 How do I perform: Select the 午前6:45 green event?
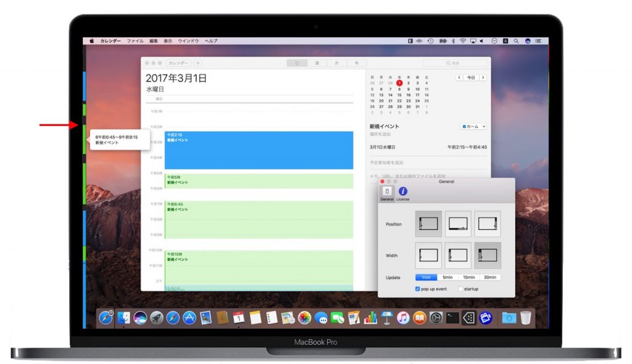(259, 219)
